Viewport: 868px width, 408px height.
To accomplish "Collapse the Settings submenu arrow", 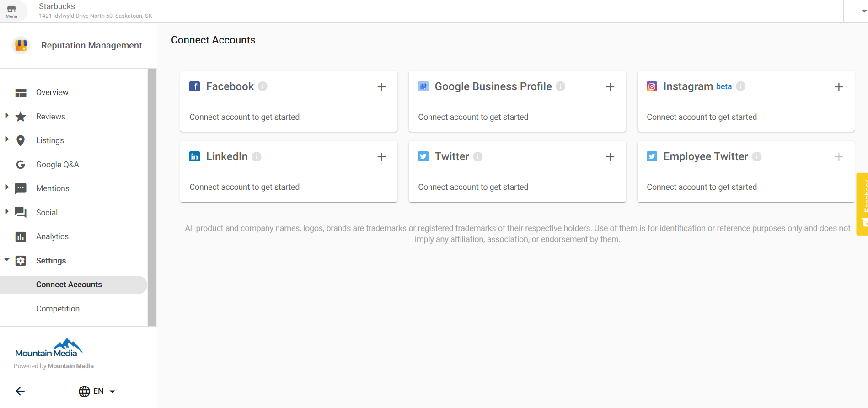I will (7, 260).
